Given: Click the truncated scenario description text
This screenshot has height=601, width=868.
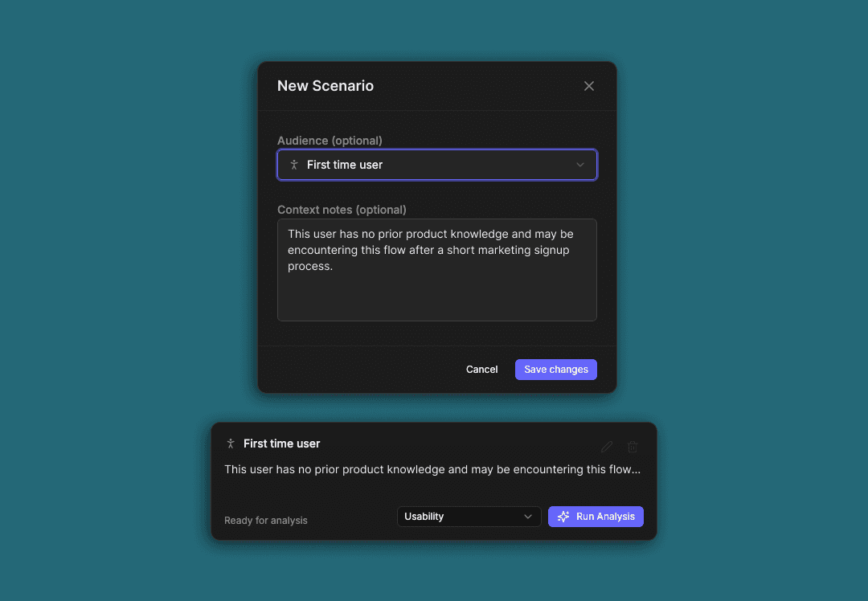Looking at the screenshot, I should coord(432,469).
